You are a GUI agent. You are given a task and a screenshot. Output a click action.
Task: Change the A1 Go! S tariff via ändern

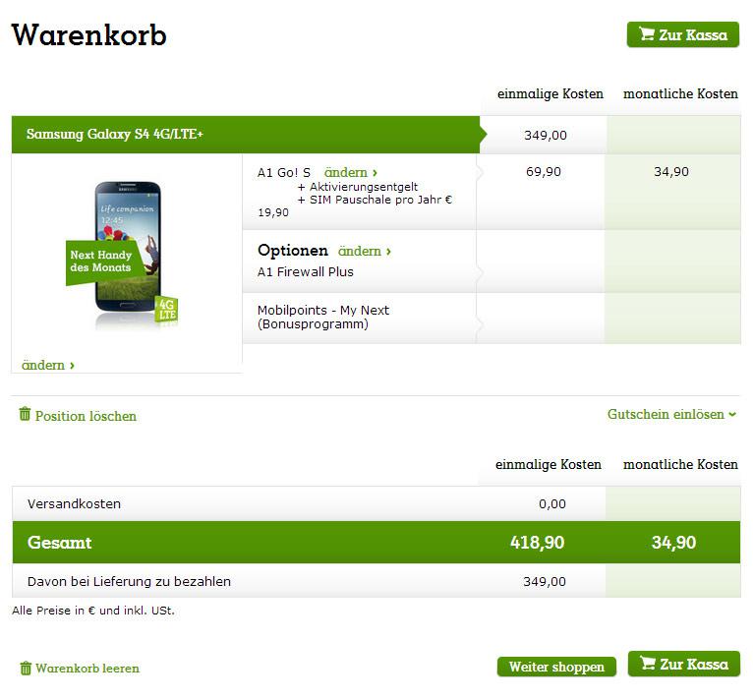click(x=351, y=172)
